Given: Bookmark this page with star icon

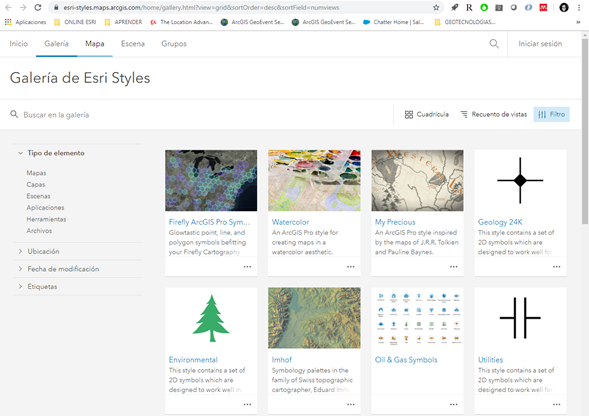Looking at the screenshot, I should (436, 8).
